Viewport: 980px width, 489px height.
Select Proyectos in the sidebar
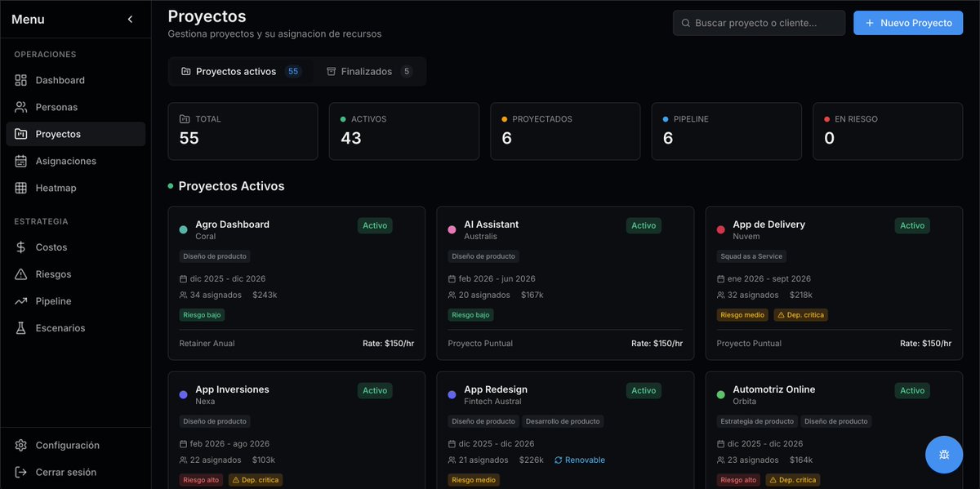[x=75, y=134]
